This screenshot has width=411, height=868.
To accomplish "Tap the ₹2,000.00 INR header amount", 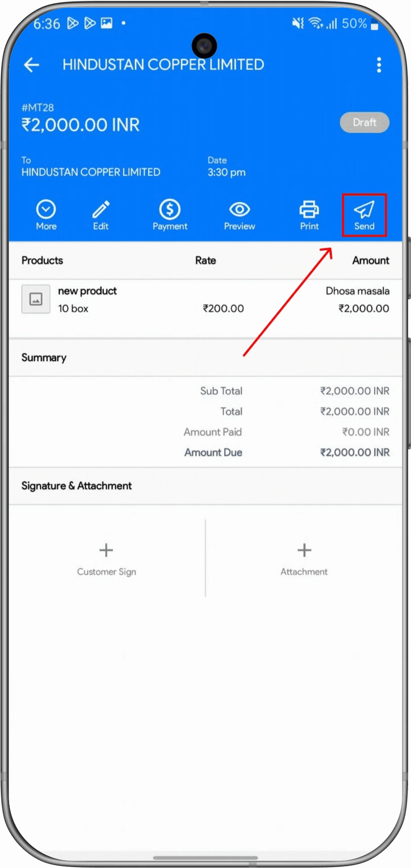I will [x=81, y=125].
